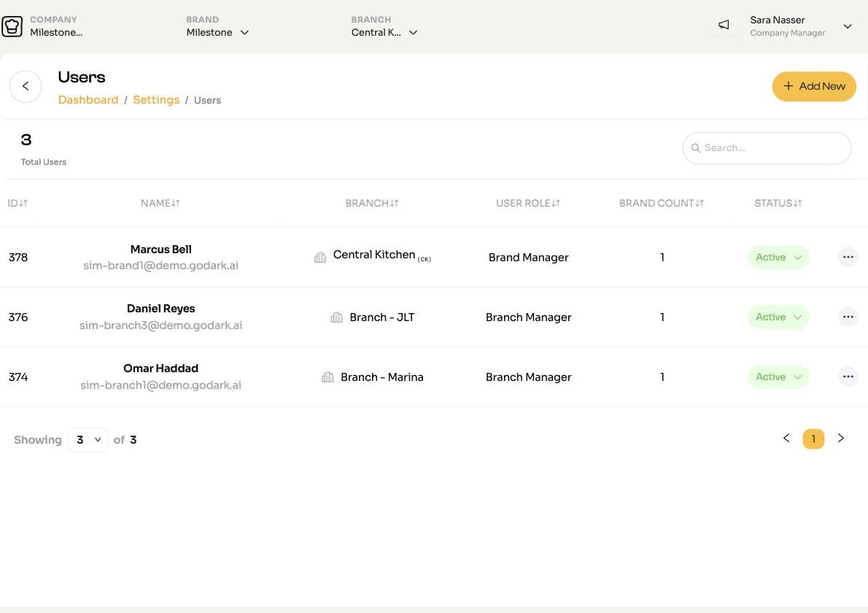Expand the Brand Milestone dropdown
This screenshot has height=613, width=868.
coord(217,32)
